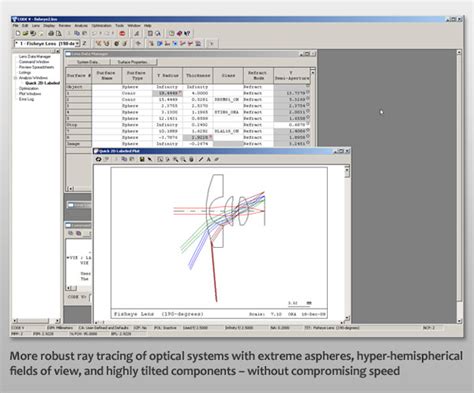
Task: Click the Zoom Out magnifier in plot toolbar
Action: (183, 159)
